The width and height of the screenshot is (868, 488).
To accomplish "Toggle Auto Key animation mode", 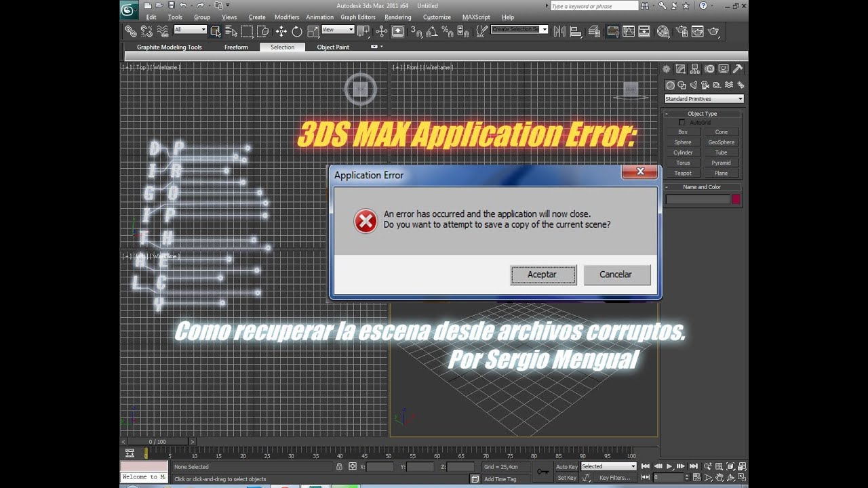I will [x=566, y=466].
